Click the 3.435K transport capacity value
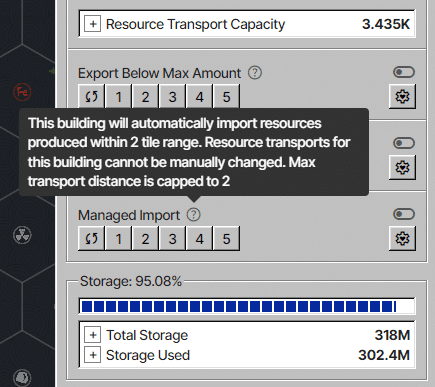This screenshot has width=435, height=387. coord(386,24)
